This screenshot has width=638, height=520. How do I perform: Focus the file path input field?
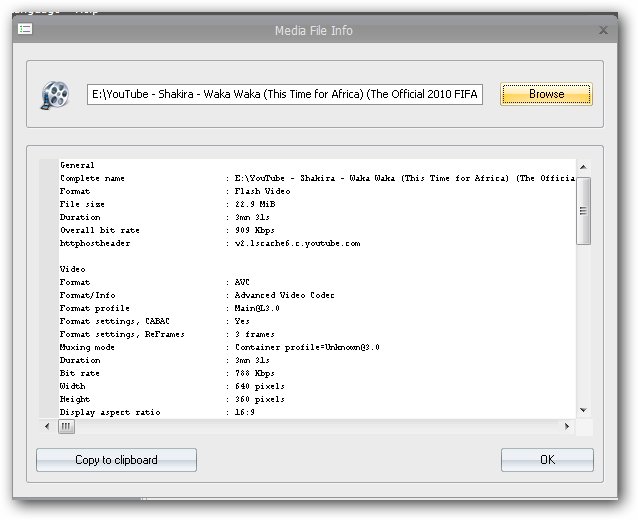point(285,94)
